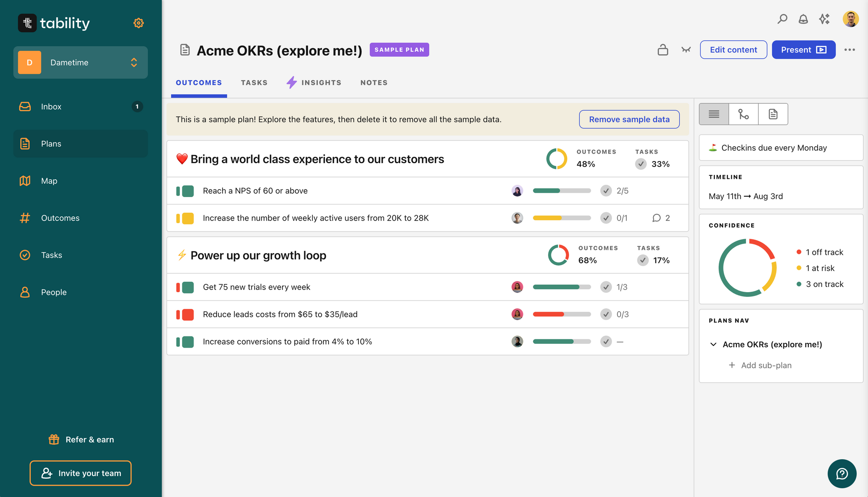This screenshot has height=497, width=868.
Task: Click the task checkmark for NPS outcome
Action: 606,191
